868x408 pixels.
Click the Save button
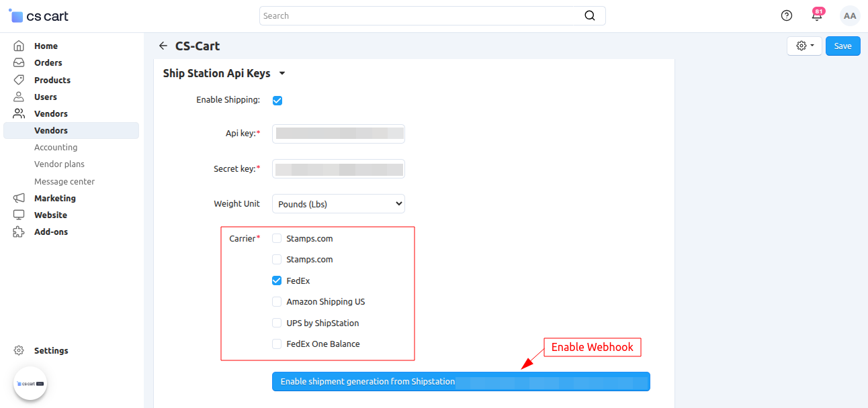pyautogui.click(x=842, y=46)
